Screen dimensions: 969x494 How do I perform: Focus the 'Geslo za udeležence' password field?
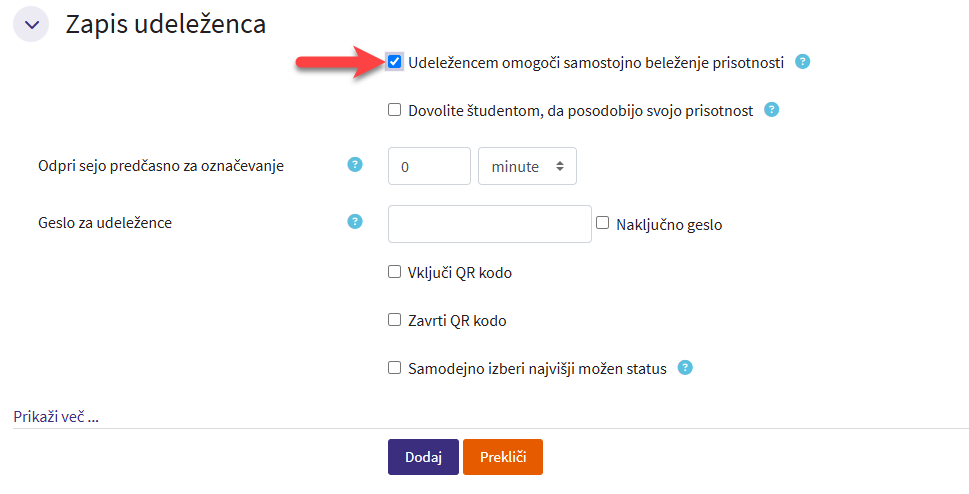coord(490,224)
